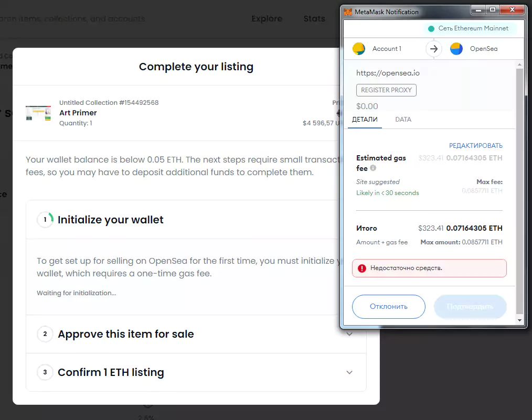Click the Art Primer item thumbnail
The width and height of the screenshot is (532, 420).
pyautogui.click(x=38, y=113)
